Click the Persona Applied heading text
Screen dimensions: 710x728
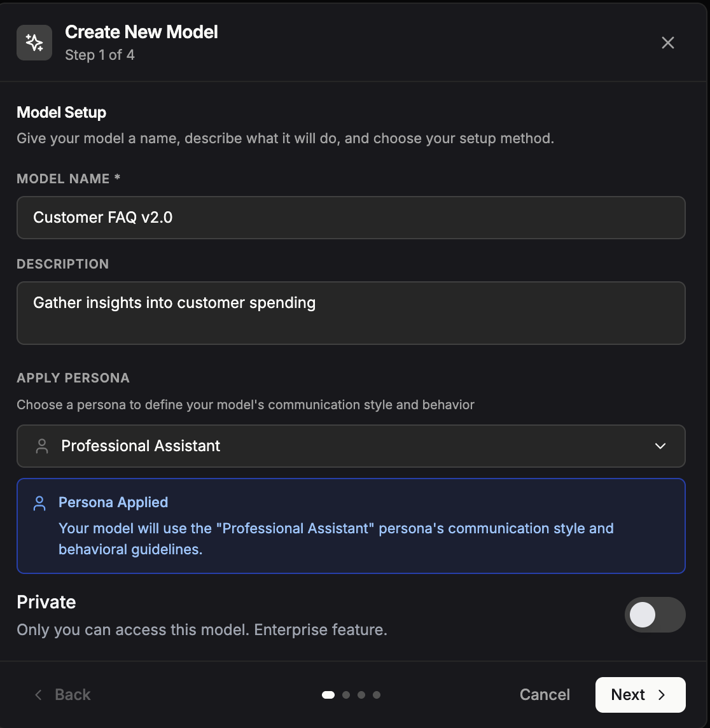click(113, 502)
